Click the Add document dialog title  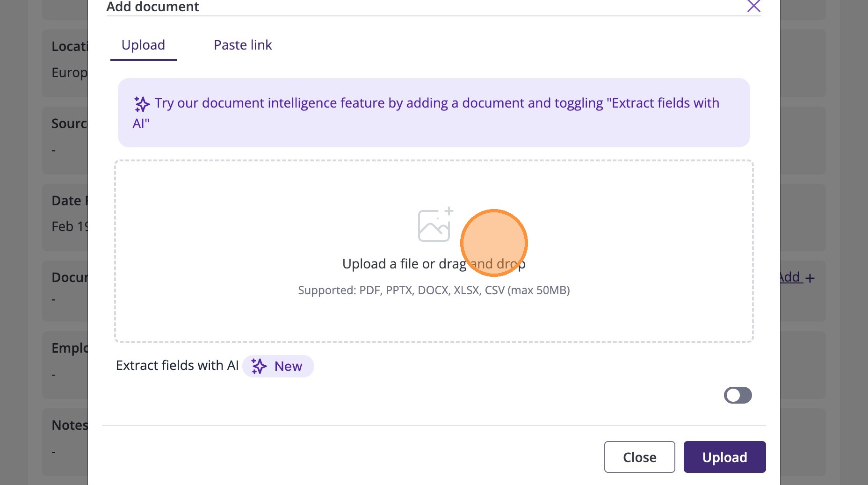tap(152, 7)
